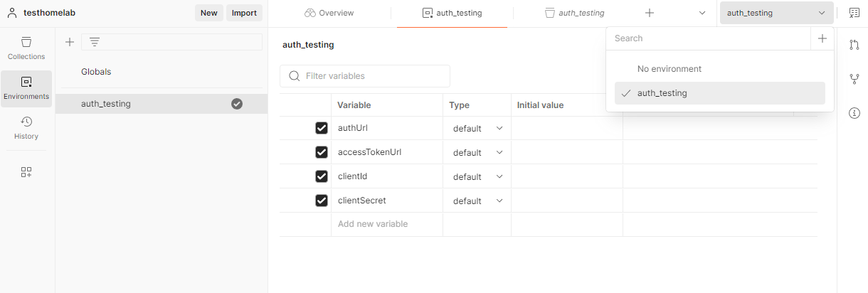Click the pull request icon in right sidebar
Image resolution: width=868 pixels, height=293 pixels.
click(854, 45)
